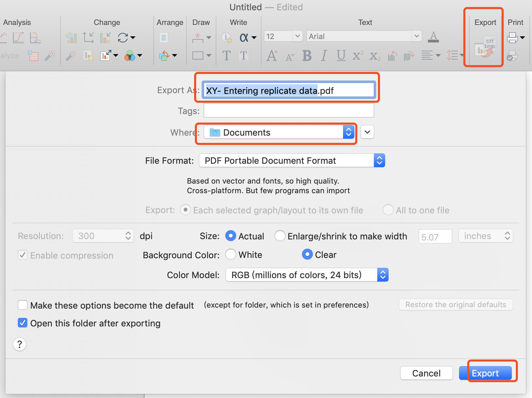This screenshot has width=532, height=398.
Task: Click the rotate graph icon in Change group
Action: (x=123, y=38)
